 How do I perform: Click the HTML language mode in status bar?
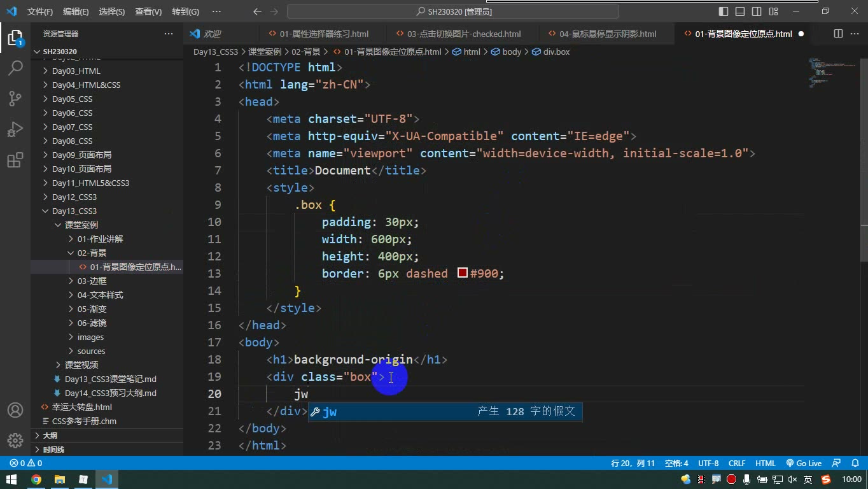pyautogui.click(x=766, y=464)
